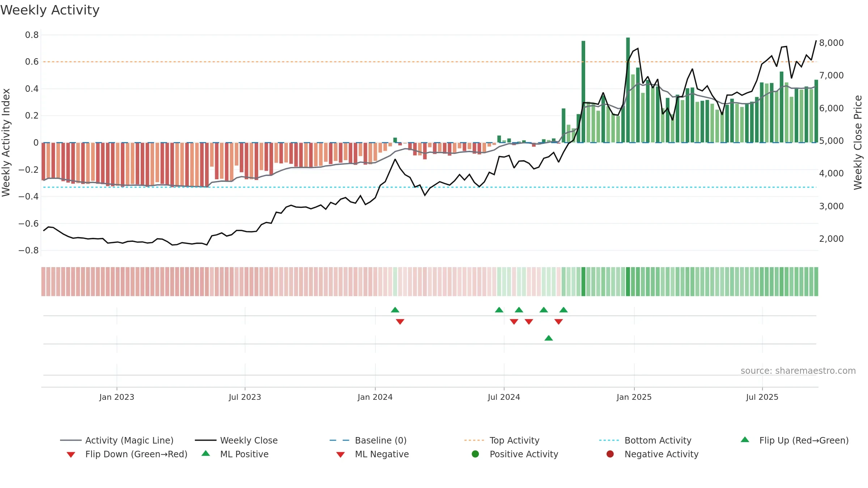Toggle Activity (Magic Line) legend entry
This screenshot has width=868, height=488.
pyautogui.click(x=117, y=440)
